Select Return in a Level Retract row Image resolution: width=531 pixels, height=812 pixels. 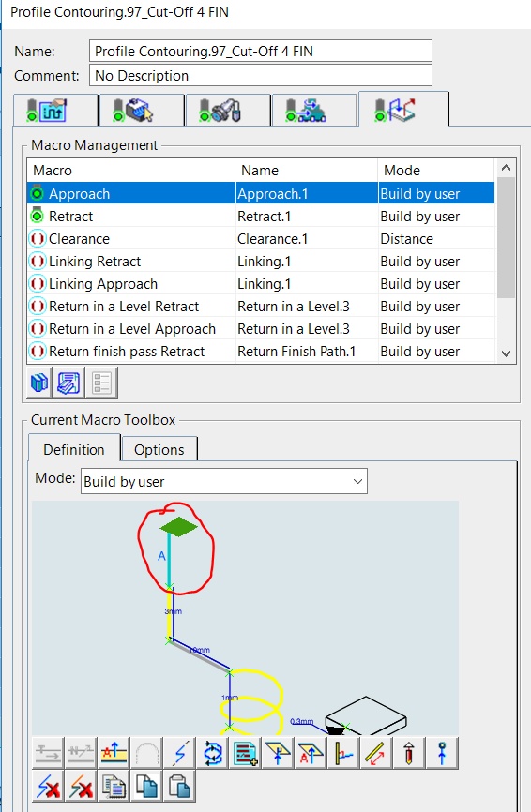tap(261, 306)
